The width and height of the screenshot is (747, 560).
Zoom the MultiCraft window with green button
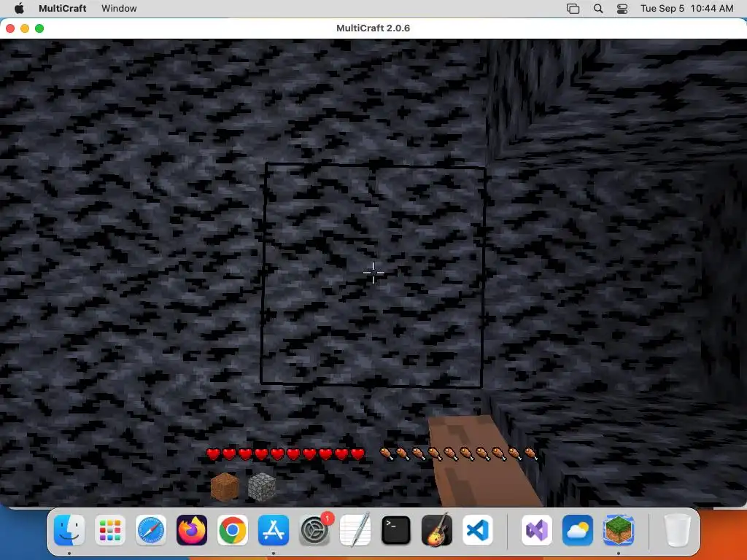click(x=39, y=28)
